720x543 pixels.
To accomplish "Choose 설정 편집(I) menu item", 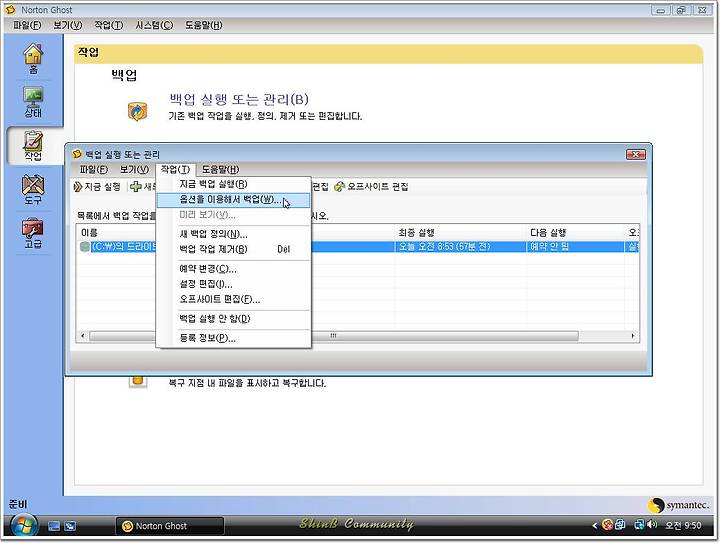I will click(234, 285).
